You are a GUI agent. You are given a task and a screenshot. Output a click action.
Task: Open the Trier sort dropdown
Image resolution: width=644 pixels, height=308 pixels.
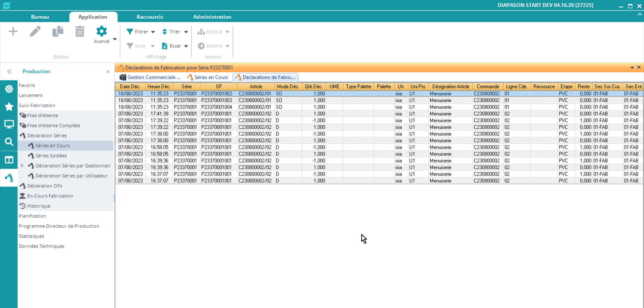tap(175, 32)
